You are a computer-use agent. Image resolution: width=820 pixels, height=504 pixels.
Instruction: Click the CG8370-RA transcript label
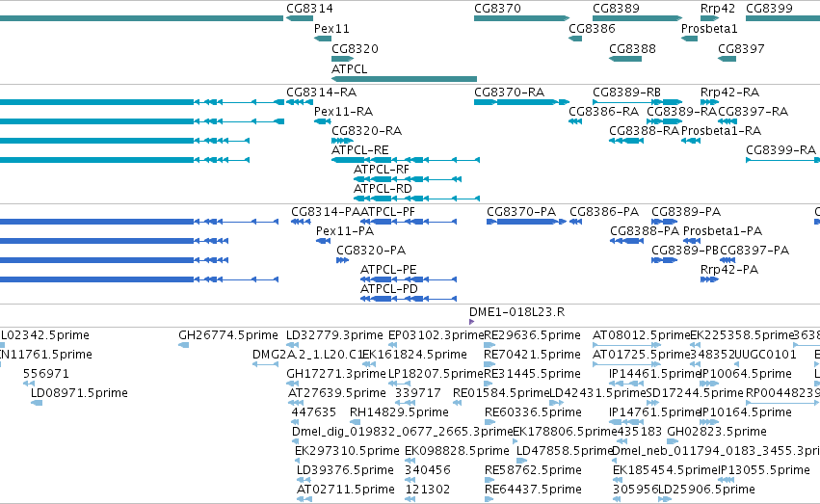[x=510, y=93]
